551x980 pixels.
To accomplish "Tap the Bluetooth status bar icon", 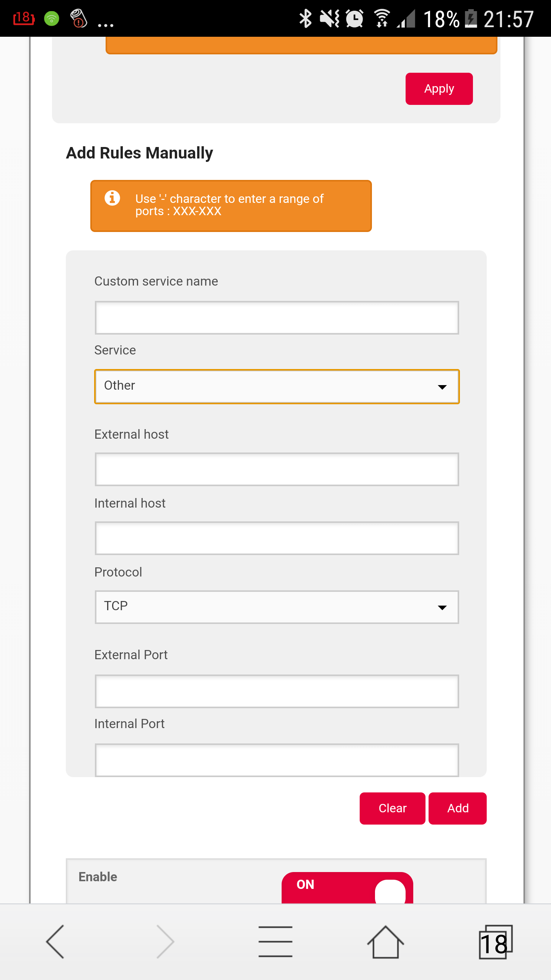I will click(x=305, y=18).
